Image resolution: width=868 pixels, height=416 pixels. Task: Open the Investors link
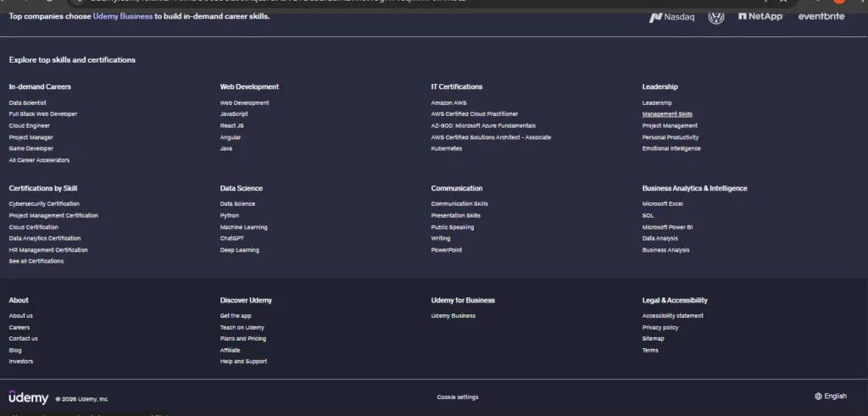(21, 361)
